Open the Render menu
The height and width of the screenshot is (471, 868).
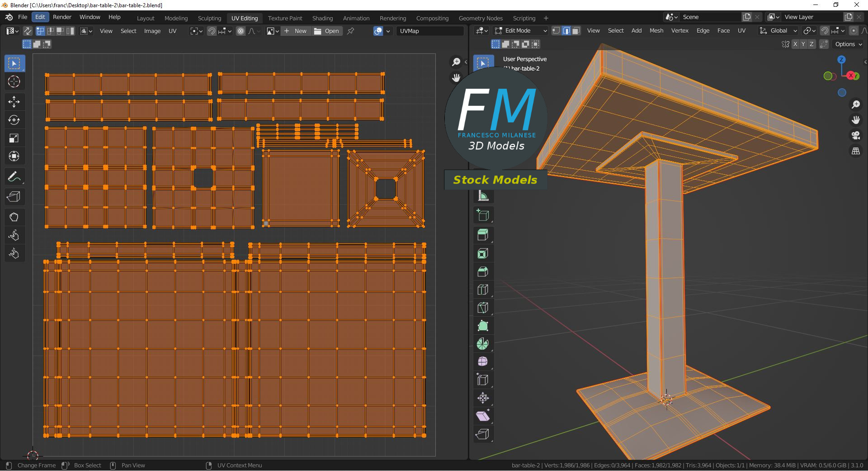pyautogui.click(x=62, y=17)
